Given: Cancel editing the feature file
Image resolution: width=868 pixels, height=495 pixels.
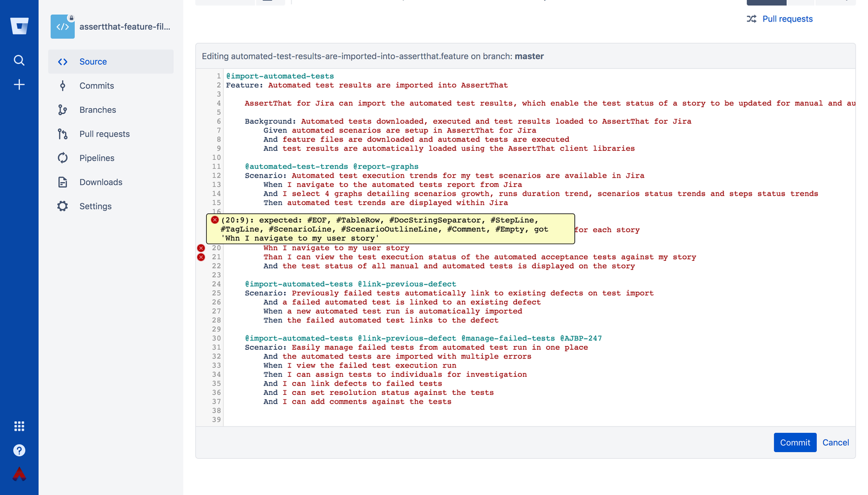Looking at the screenshot, I should click(x=836, y=443).
